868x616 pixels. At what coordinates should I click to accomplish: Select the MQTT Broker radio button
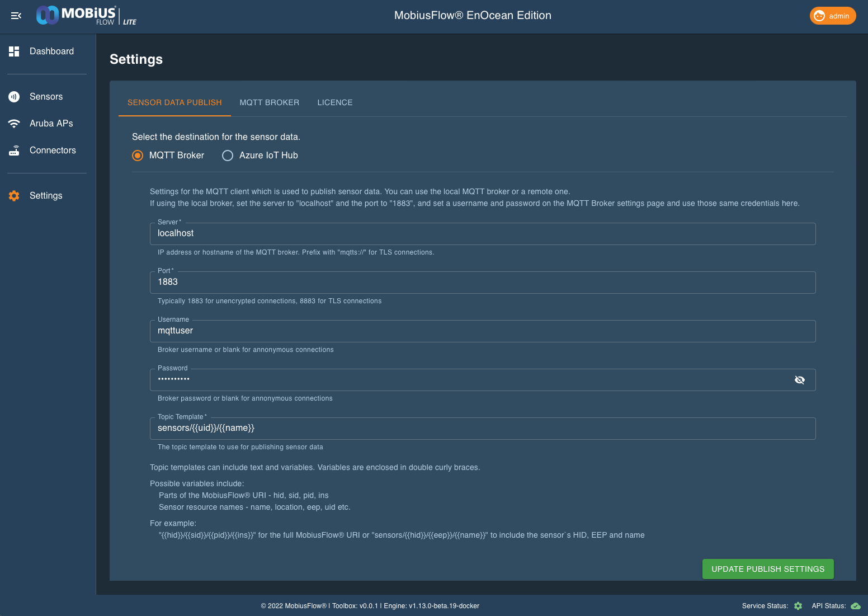point(138,156)
